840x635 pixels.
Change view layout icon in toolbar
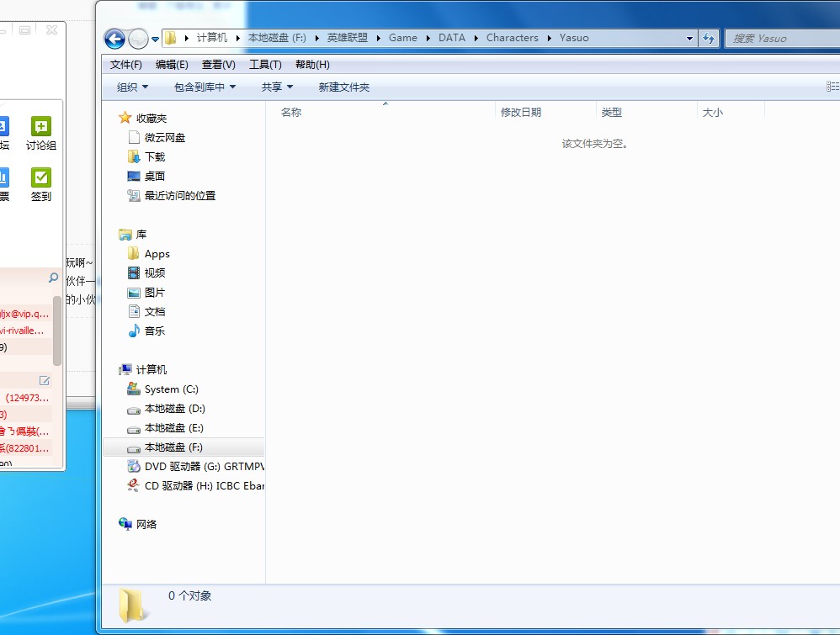tap(832, 87)
